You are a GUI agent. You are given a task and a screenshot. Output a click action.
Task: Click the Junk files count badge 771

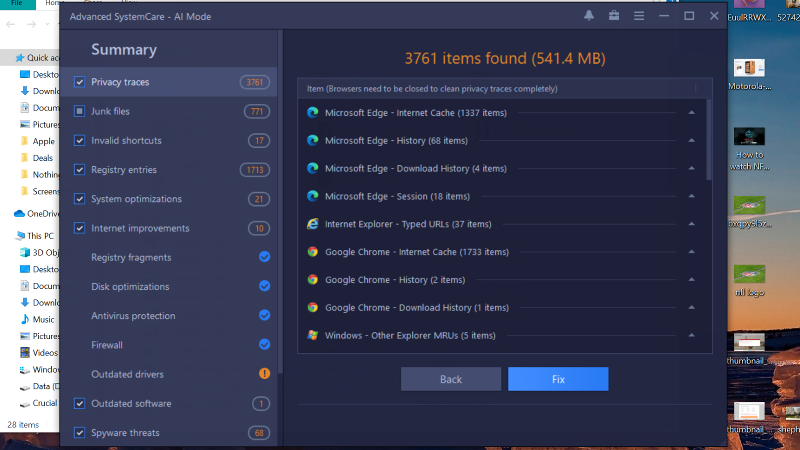click(x=257, y=111)
